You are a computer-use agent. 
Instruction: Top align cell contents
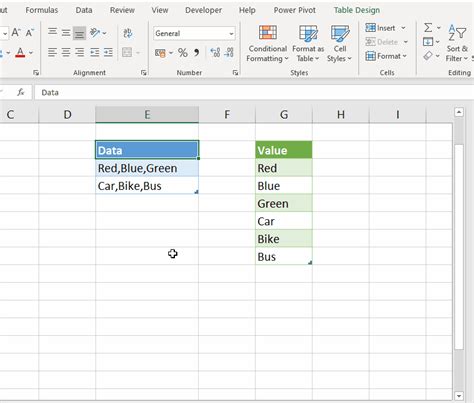pyautogui.click(x=52, y=33)
